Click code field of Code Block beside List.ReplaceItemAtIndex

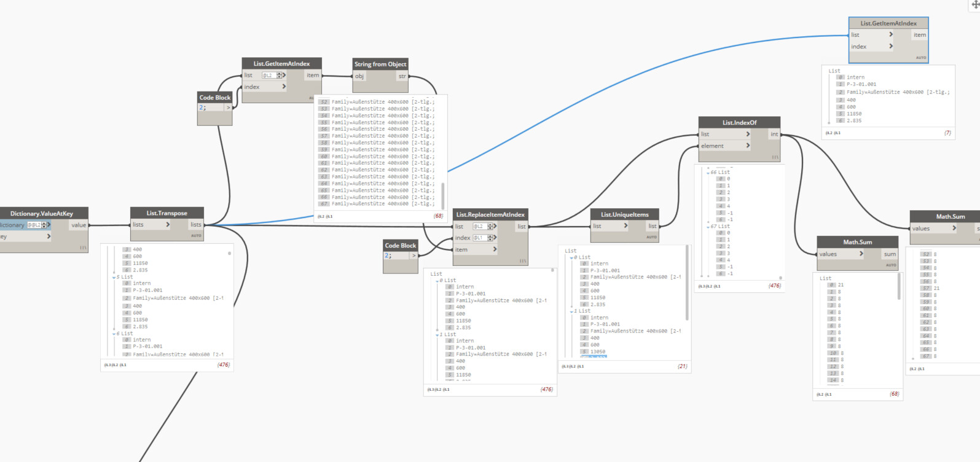click(x=397, y=256)
